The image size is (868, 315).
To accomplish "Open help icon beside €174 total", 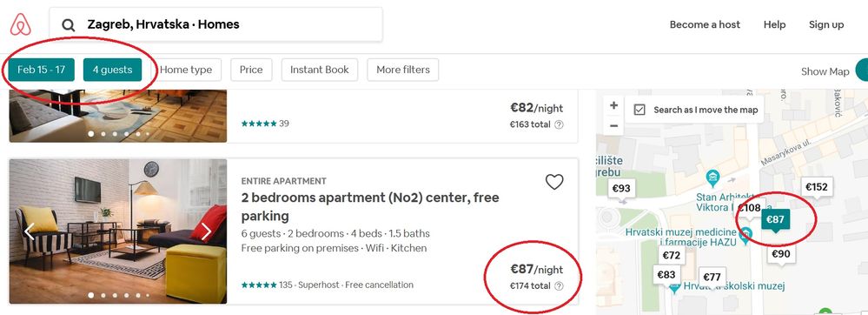I will [559, 286].
